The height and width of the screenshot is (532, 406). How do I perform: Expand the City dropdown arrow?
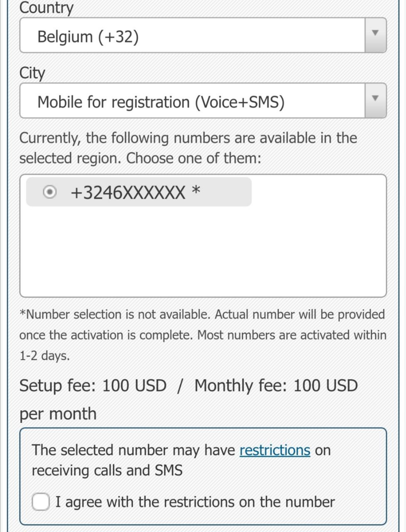click(x=375, y=101)
